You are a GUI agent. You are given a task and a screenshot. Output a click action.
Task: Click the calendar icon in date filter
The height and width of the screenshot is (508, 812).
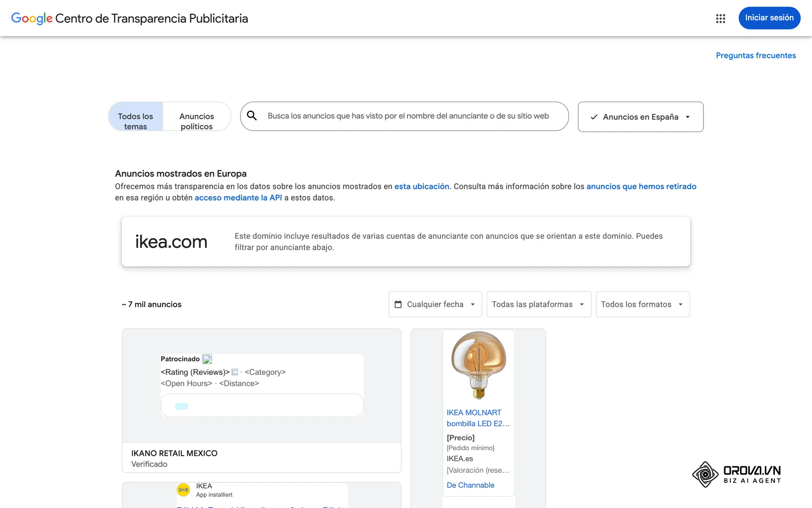click(398, 304)
